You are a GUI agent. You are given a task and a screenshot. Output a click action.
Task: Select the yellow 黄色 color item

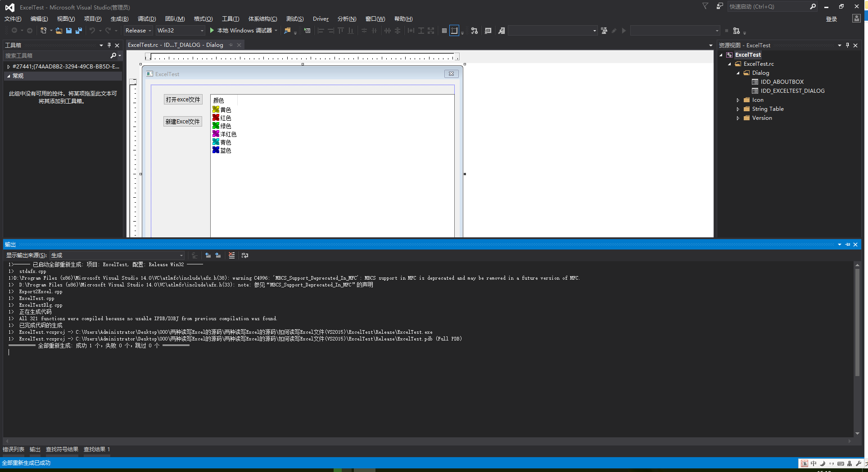coord(222,110)
